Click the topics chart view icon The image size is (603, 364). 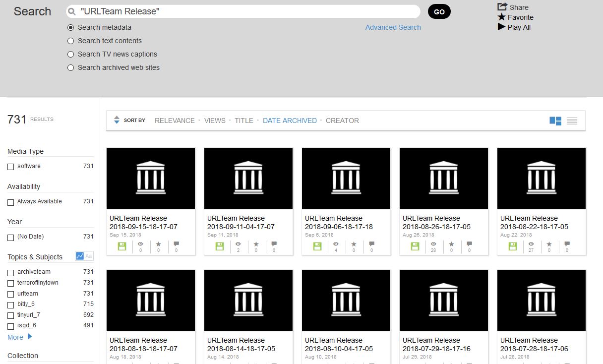click(80, 256)
